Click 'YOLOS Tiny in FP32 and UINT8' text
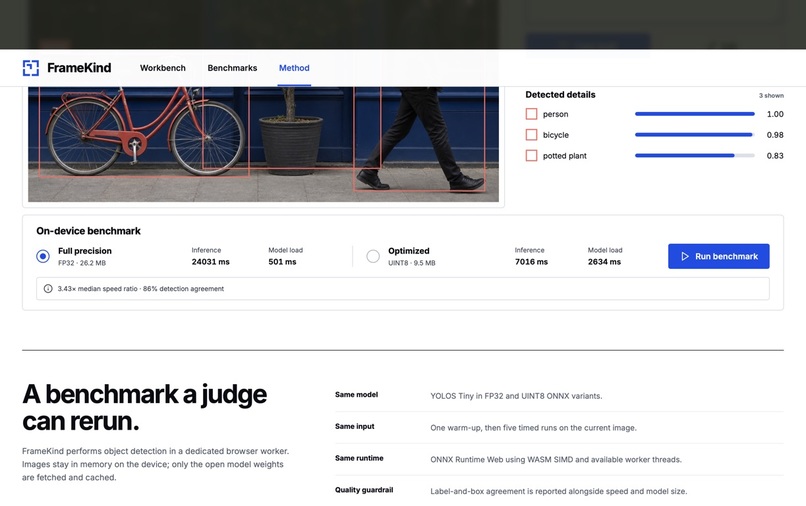The width and height of the screenshot is (806, 506). (x=482, y=396)
